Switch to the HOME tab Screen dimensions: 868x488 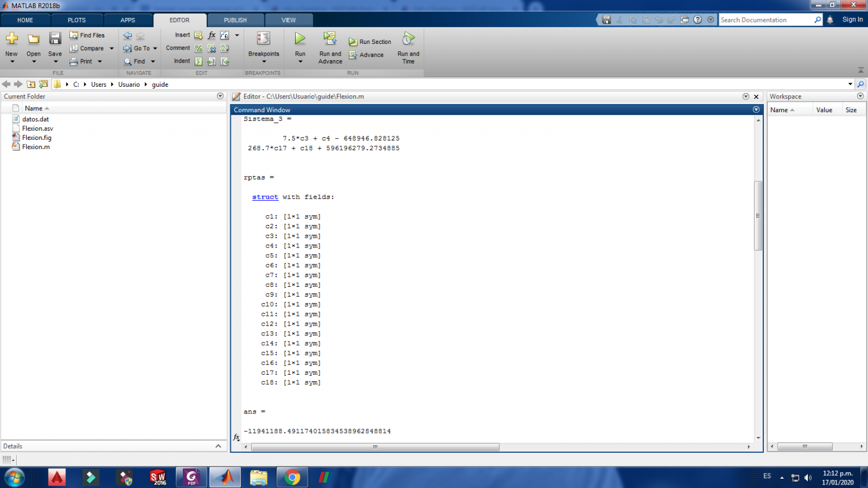point(25,20)
